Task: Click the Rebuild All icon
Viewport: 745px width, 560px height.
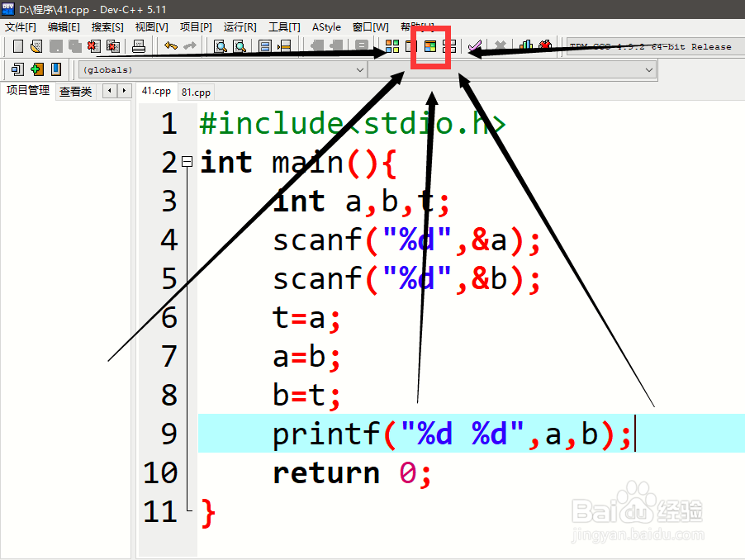Action: point(449,46)
